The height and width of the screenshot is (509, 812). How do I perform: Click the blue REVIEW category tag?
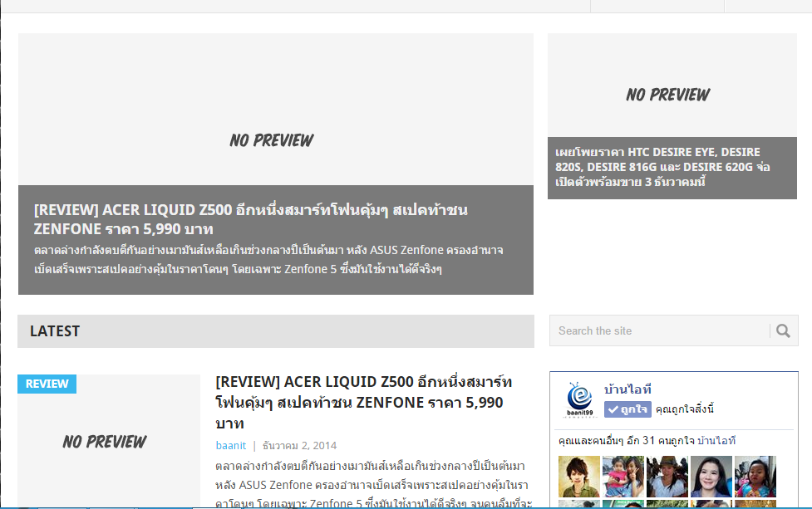tap(47, 384)
